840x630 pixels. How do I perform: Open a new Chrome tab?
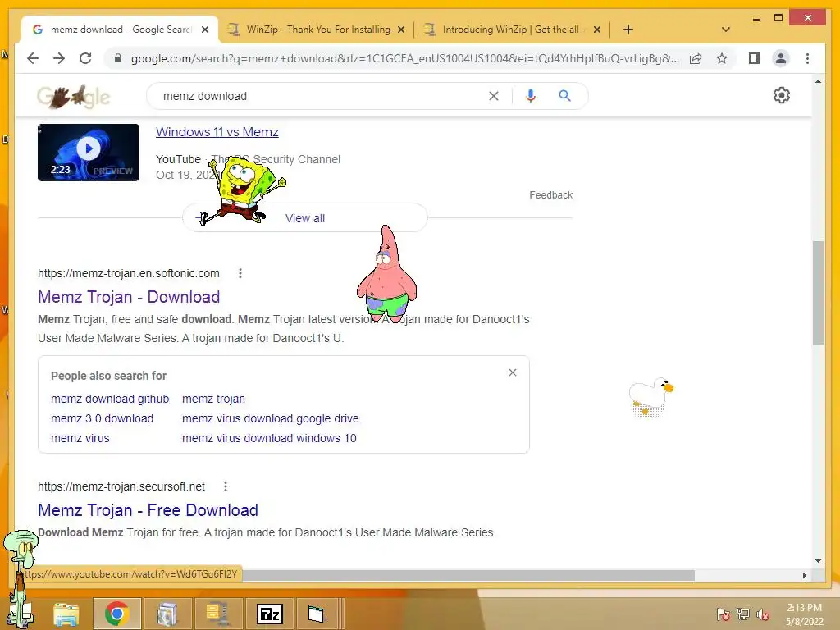(628, 30)
